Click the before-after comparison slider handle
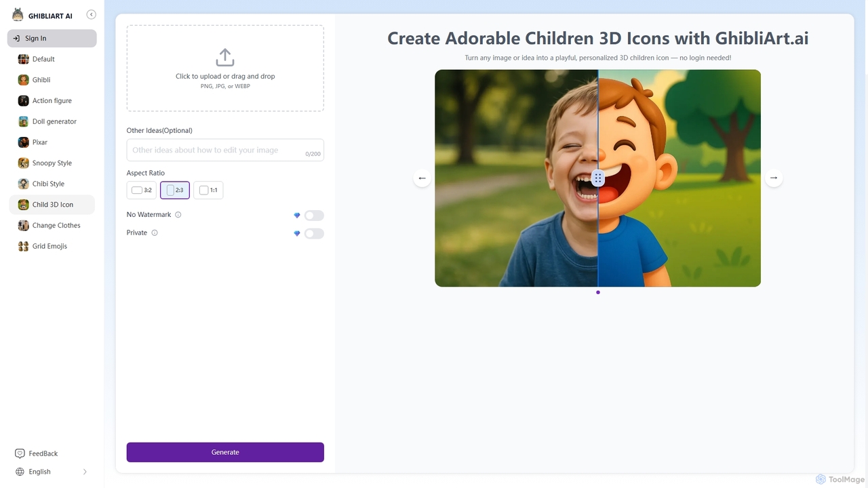 tap(597, 178)
